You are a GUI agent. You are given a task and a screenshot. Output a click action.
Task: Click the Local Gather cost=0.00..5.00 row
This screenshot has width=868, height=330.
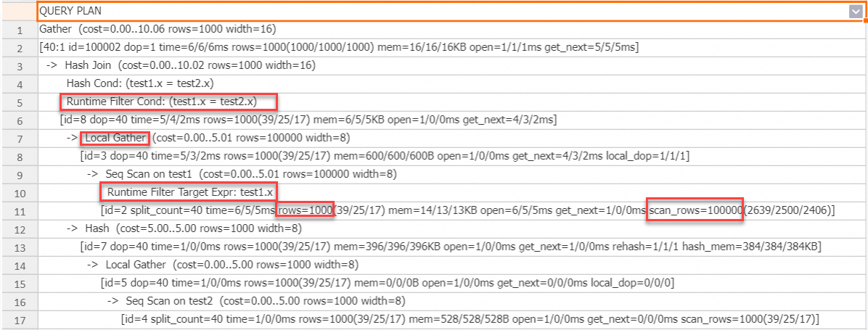[450, 265]
